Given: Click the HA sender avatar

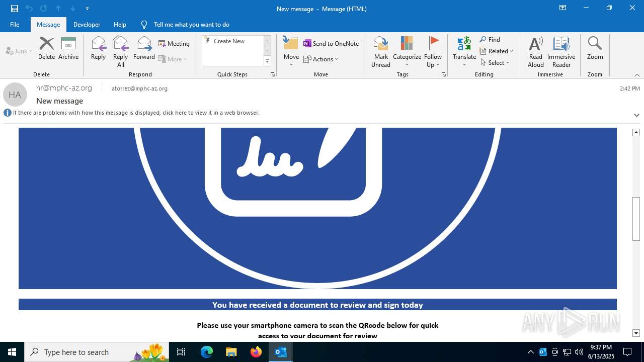Looking at the screenshot, I should pos(15,95).
